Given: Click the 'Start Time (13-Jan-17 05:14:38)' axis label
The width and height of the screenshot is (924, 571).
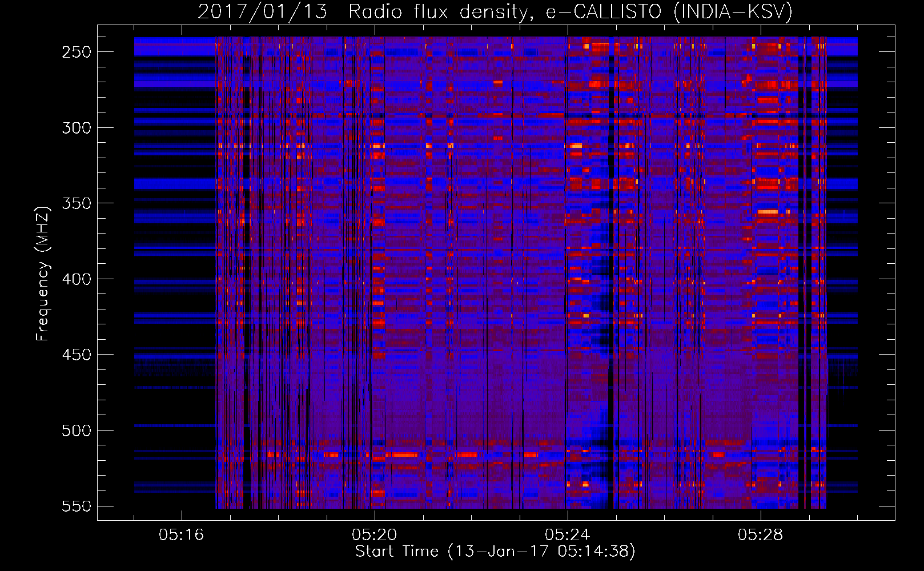Looking at the screenshot, I should (x=495, y=552).
